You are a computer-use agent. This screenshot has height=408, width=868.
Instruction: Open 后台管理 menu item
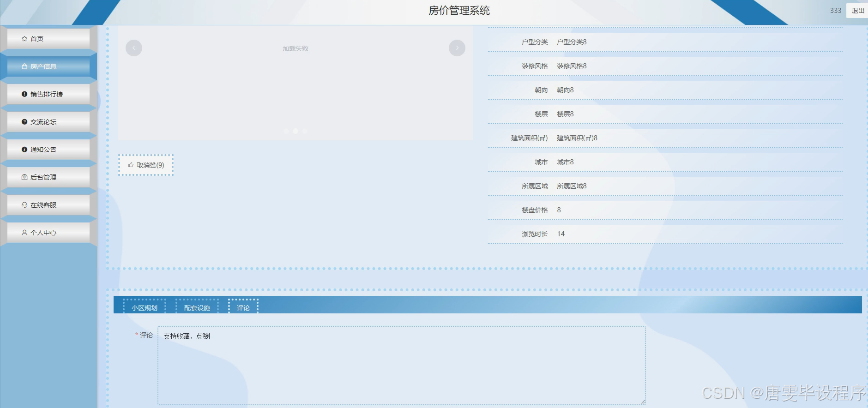48,177
